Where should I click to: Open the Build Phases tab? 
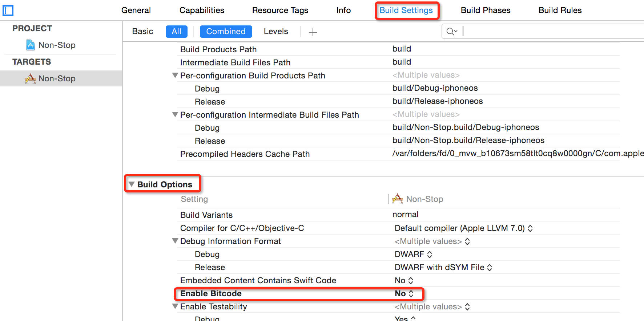(486, 11)
